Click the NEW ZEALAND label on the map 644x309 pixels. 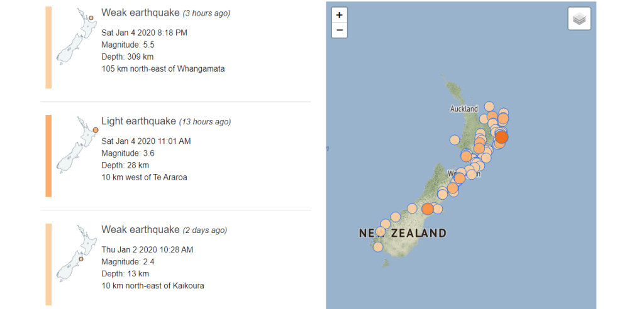[402, 234]
